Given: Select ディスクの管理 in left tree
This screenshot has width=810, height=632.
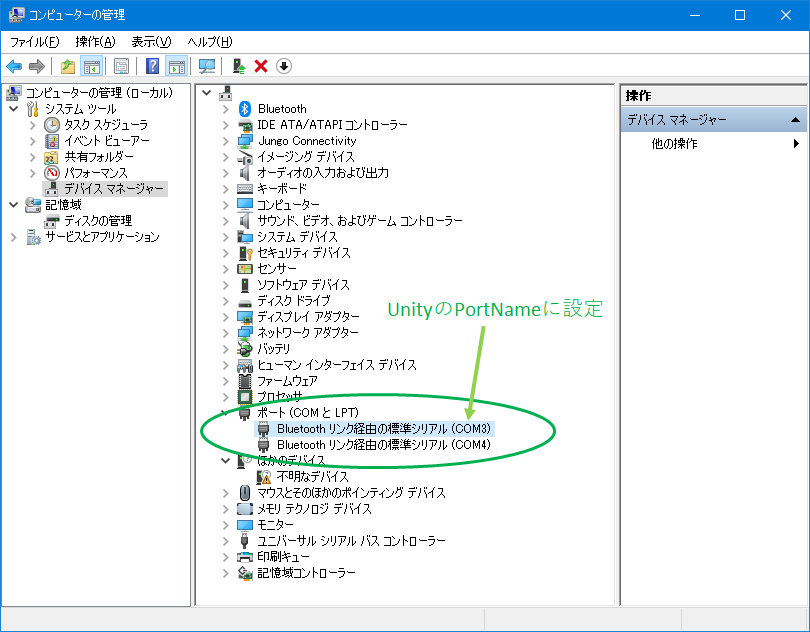Looking at the screenshot, I should click(98, 221).
